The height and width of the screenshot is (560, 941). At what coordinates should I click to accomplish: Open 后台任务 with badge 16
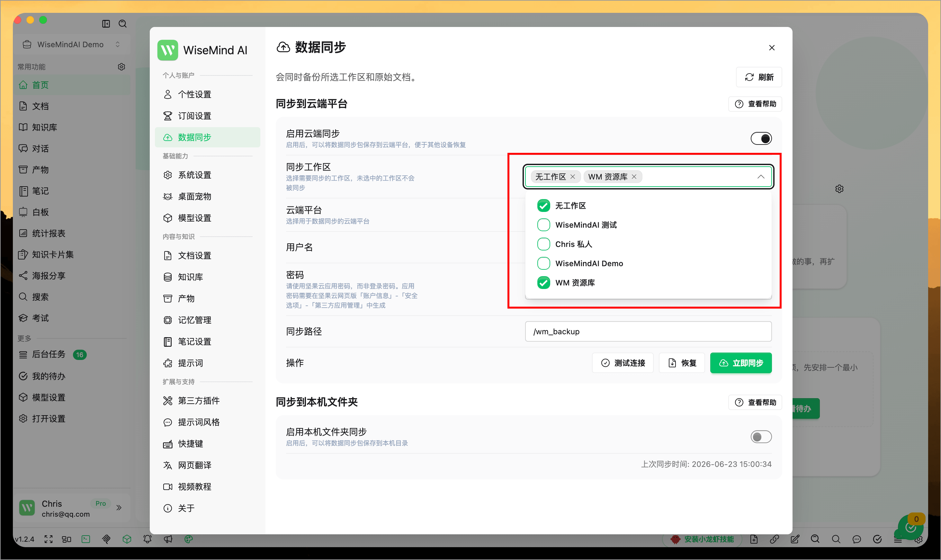point(72,355)
